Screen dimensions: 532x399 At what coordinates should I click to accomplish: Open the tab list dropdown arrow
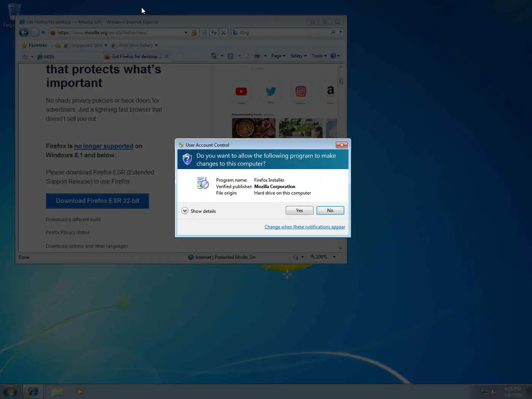(x=32, y=57)
